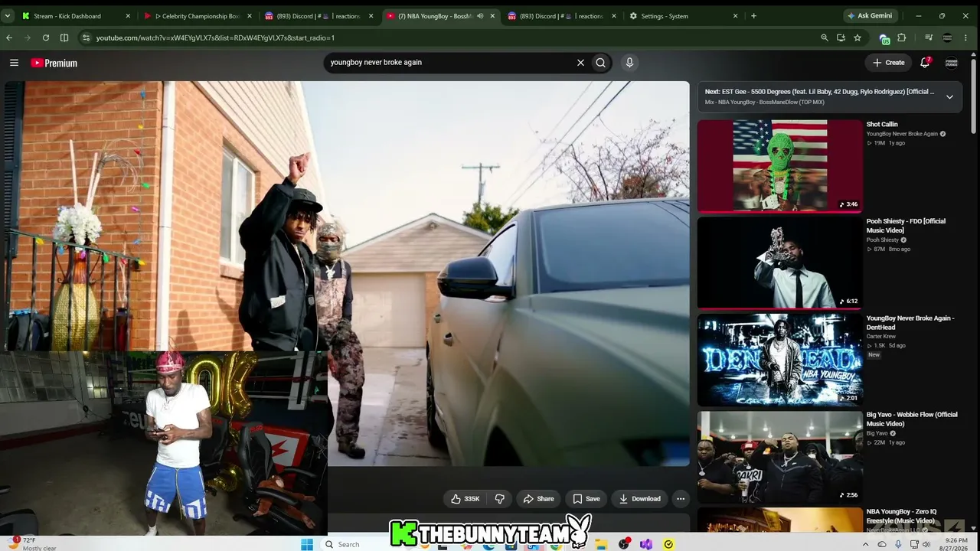Expand the Next up mix playlist panel

click(949, 97)
